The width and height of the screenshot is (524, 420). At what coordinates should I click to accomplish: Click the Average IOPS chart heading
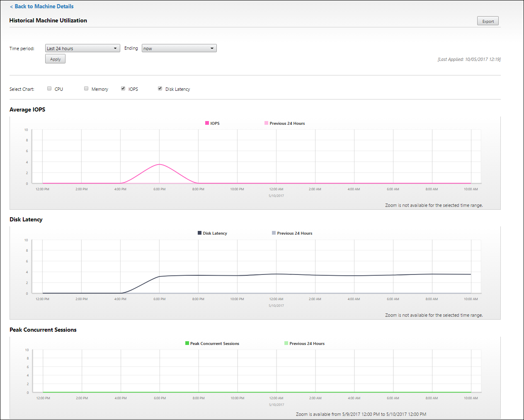click(27, 109)
